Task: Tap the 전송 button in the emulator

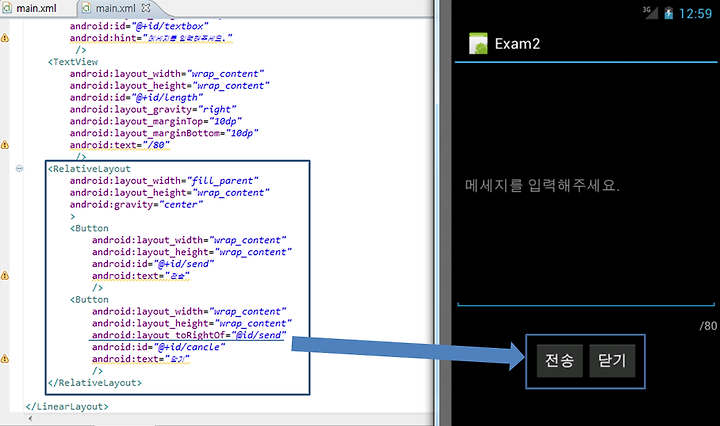Action: point(559,360)
